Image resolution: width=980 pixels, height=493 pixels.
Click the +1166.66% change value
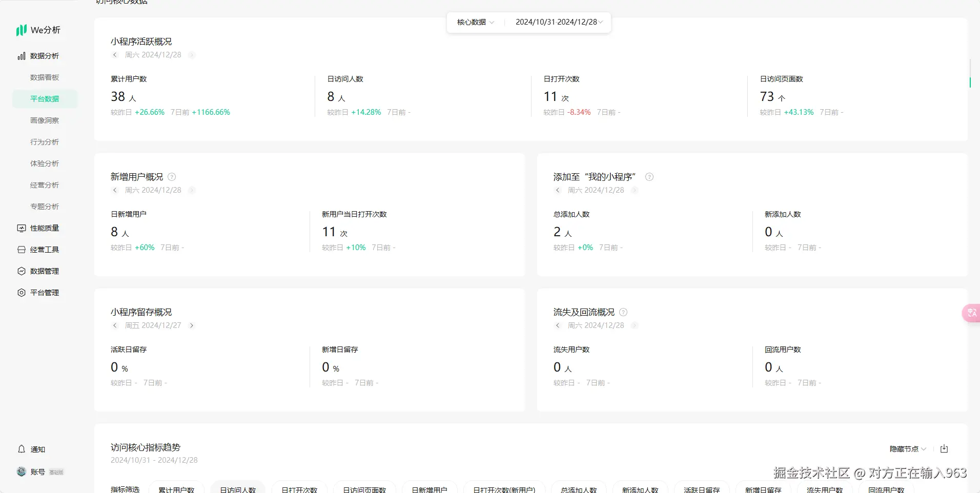(x=211, y=112)
